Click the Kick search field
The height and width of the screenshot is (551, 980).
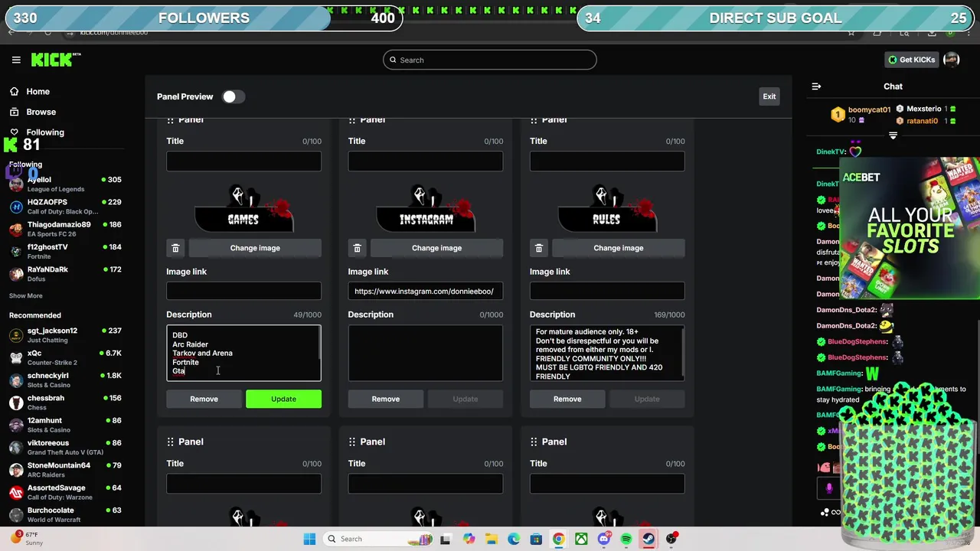[490, 60]
